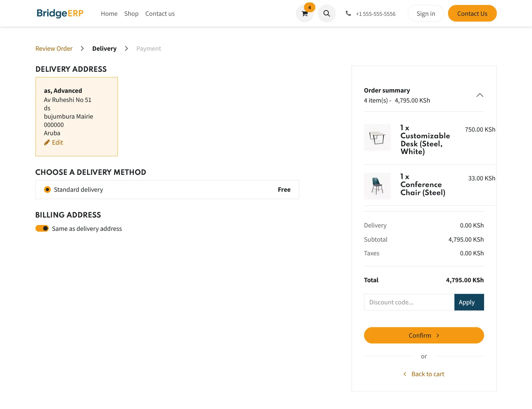Click the Discount code input field
This screenshot has height=409, width=532.
(409, 302)
